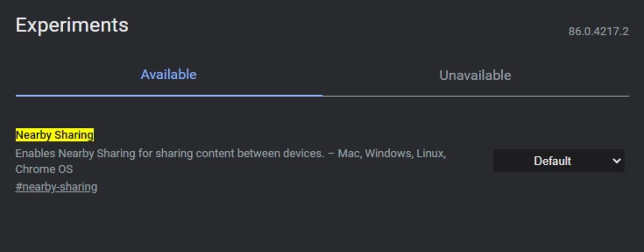Click "Mac" in the supported platforms list

348,154
